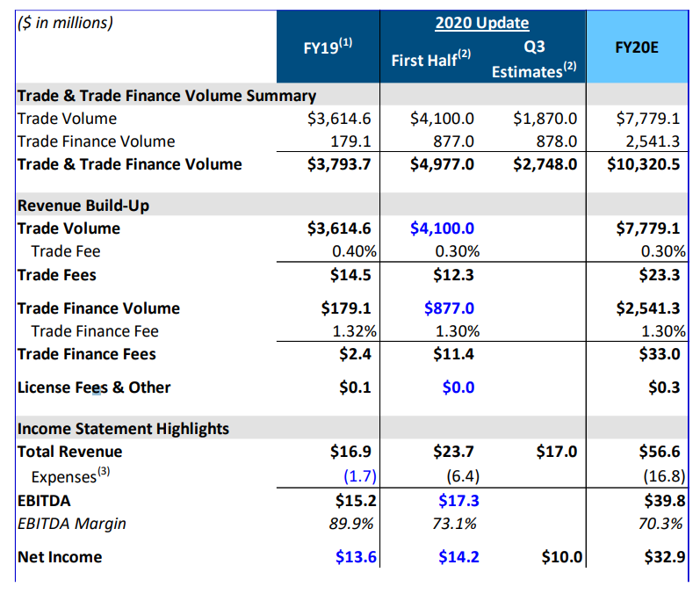Viewport: 700px width, 594px height.
Task: Click the "License Fees & Other" row label
Action: [x=94, y=388]
